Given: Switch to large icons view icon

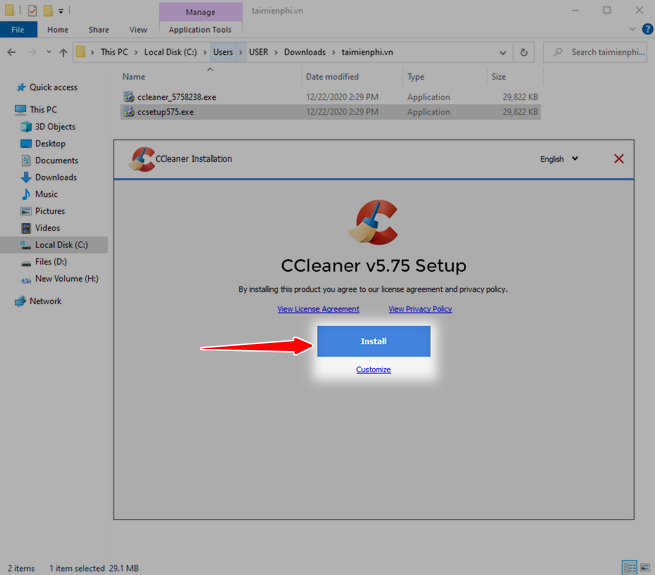Looking at the screenshot, I should pyautogui.click(x=643, y=568).
